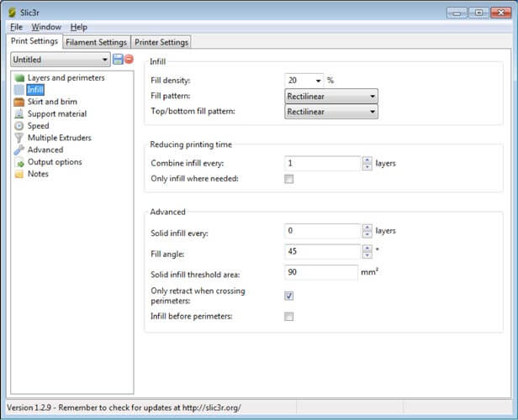Open the File menu

(x=17, y=27)
